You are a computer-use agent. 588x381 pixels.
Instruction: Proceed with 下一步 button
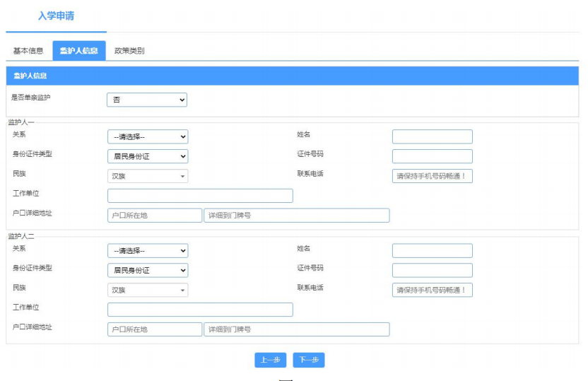pos(309,360)
